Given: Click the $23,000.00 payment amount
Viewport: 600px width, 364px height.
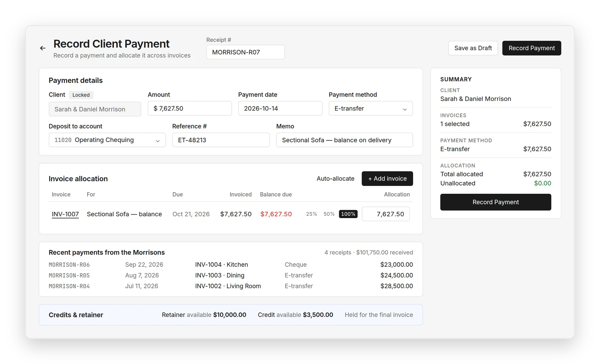Looking at the screenshot, I should [x=397, y=265].
